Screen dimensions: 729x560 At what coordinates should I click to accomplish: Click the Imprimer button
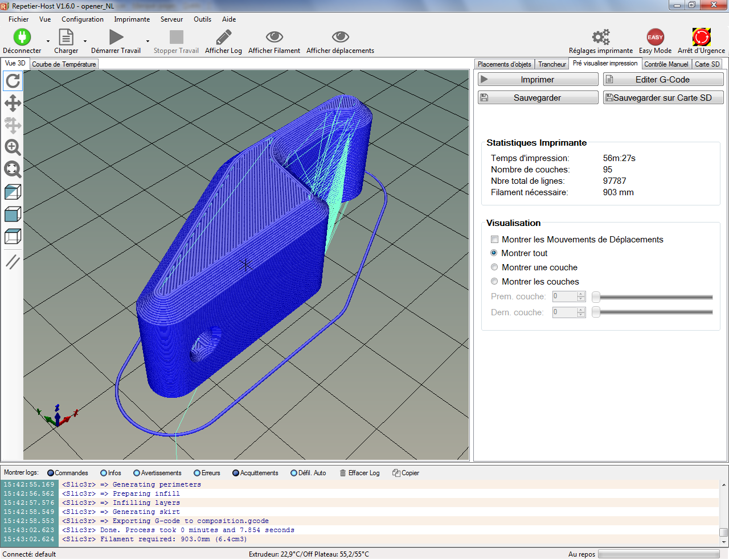point(538,80)
